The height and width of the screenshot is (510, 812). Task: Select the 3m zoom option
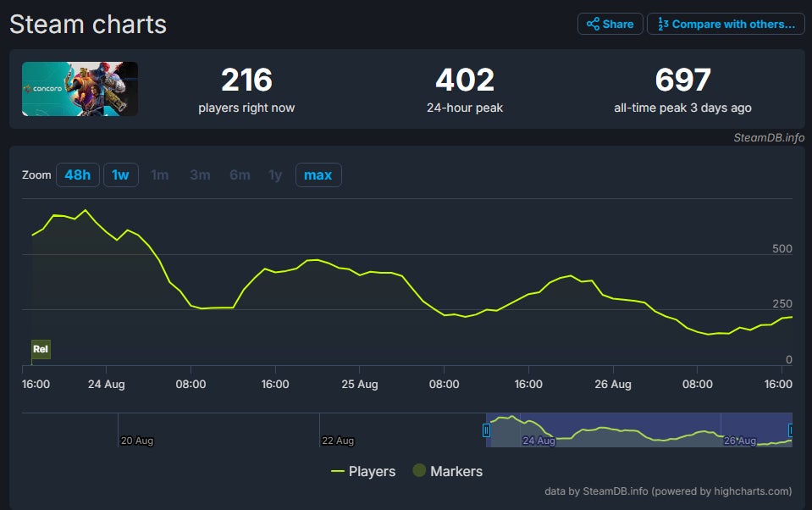click(x=201, y=175)
